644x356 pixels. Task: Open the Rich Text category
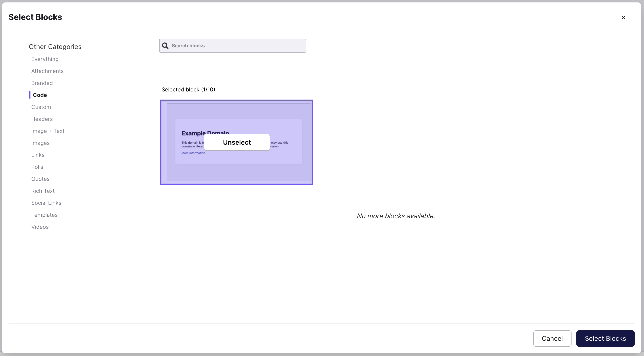coord(43,191)
